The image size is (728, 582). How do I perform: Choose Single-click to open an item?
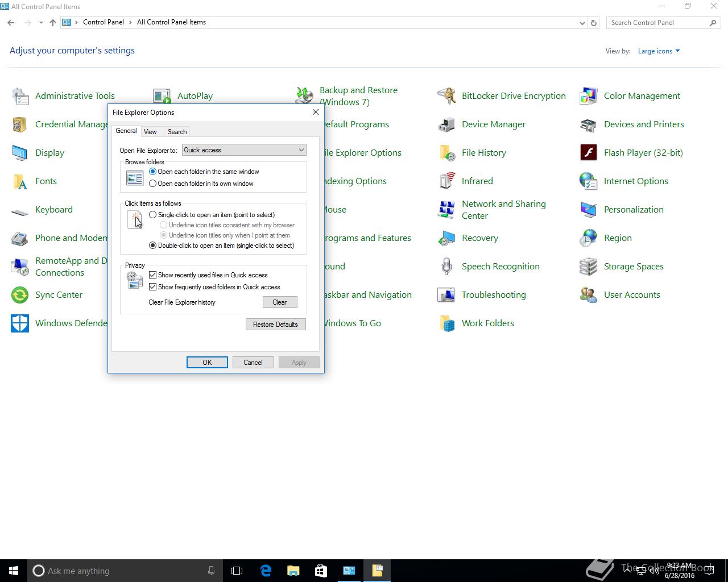[x=152, y=215]
